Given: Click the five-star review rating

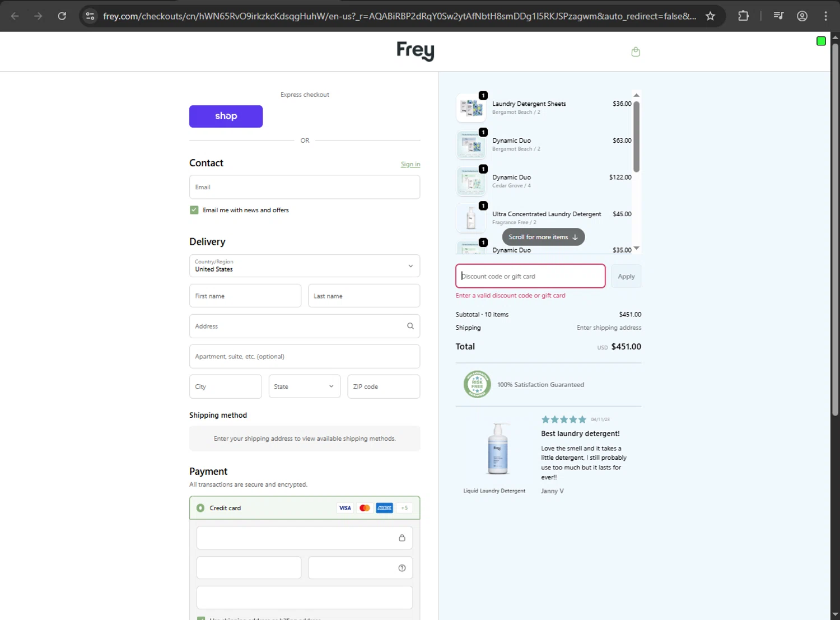Looking at the screenshot, I should click(x=564, y=419).
